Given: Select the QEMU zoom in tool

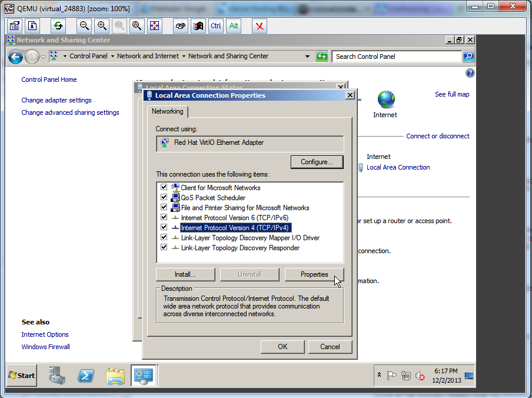Looking at the screenshot, I should click(x=101, y=26).
